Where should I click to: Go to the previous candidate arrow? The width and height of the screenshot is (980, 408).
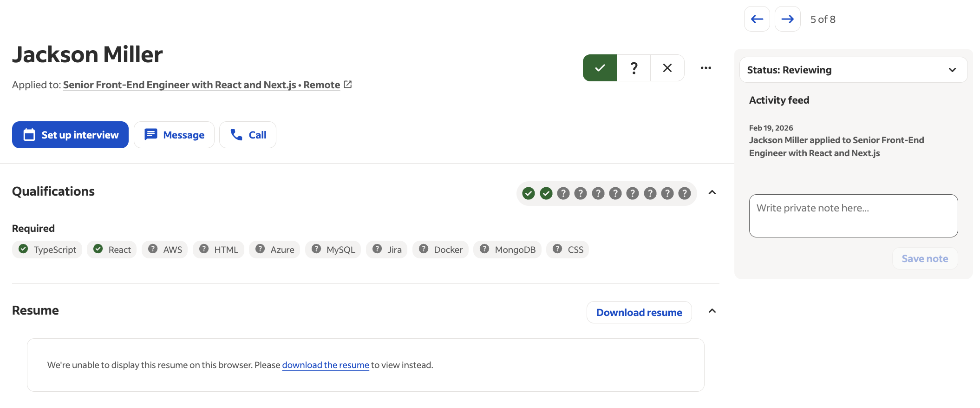[x=757, y=19]
